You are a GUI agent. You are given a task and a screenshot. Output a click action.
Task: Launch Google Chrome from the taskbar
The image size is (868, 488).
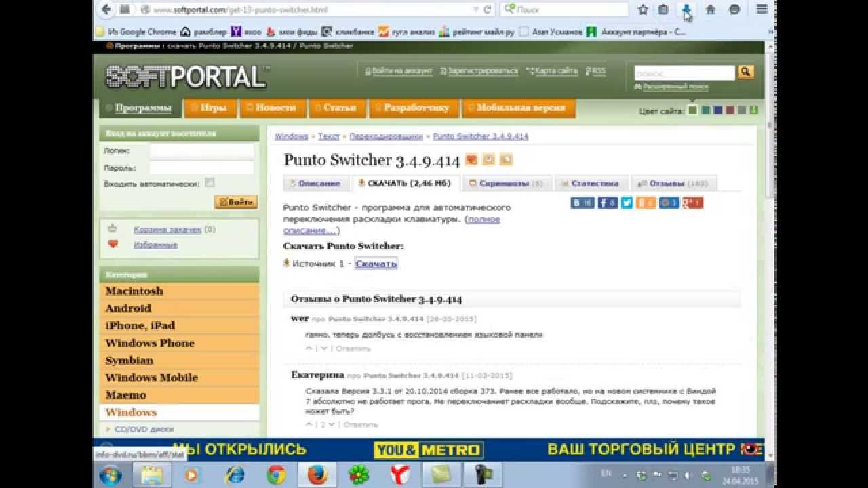point(276,476)
